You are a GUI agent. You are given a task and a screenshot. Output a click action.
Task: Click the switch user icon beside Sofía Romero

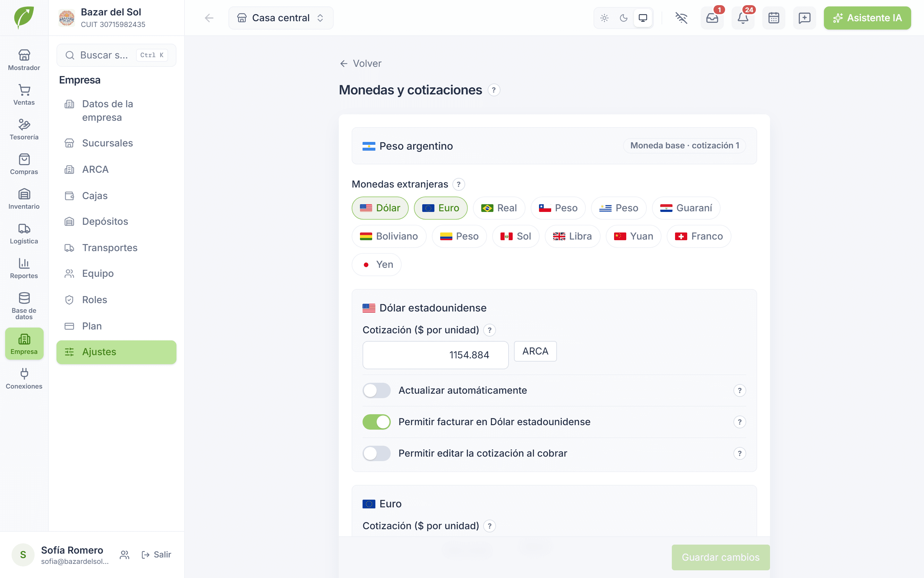[124, 555]
